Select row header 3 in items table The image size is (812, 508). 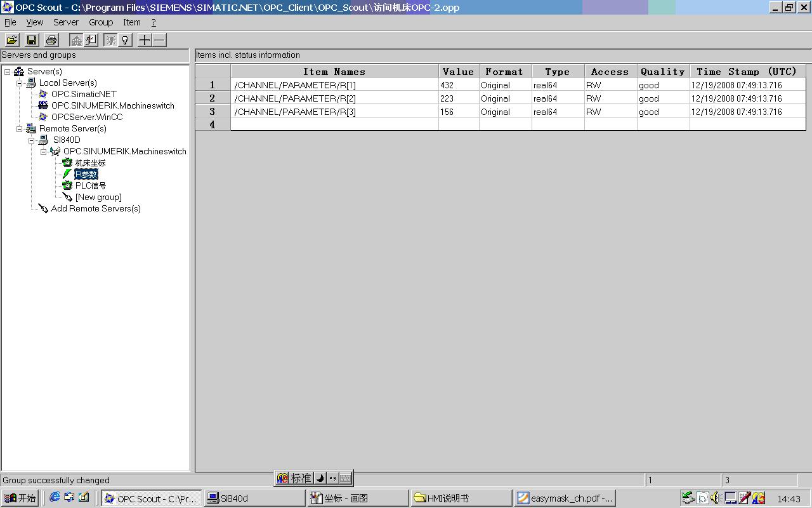213,112
